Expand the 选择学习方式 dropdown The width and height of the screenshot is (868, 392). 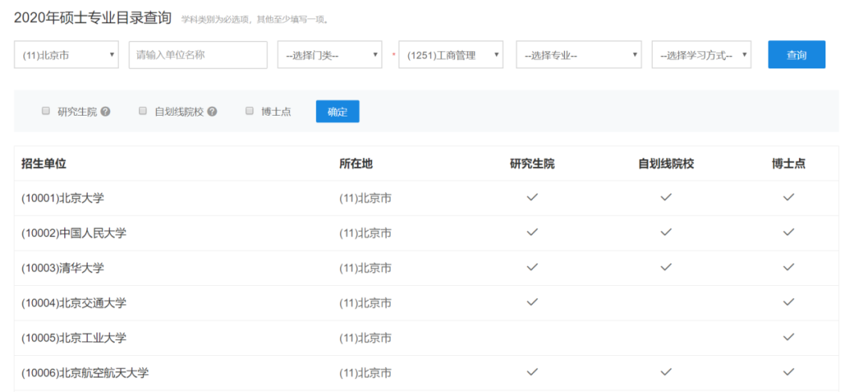coord(701,55)
